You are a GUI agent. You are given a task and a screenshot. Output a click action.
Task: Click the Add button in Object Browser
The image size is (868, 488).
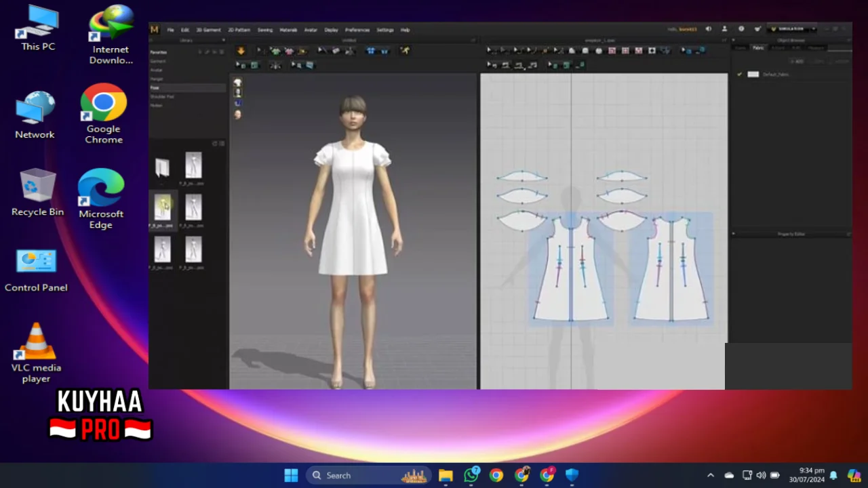coord(797,61)
